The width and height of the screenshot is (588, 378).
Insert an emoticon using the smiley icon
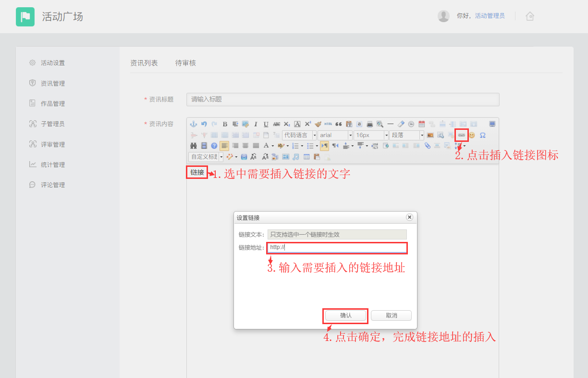pos(472,135)
